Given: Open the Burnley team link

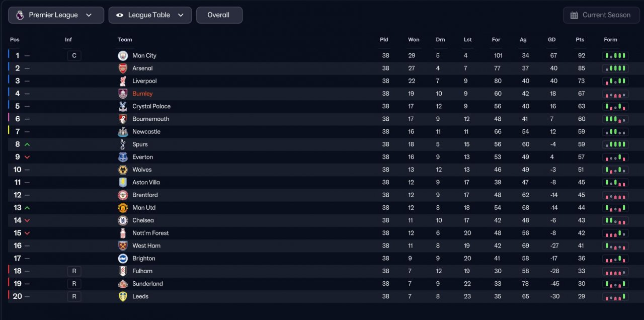Looking at the screenshot, I should 142,94.
